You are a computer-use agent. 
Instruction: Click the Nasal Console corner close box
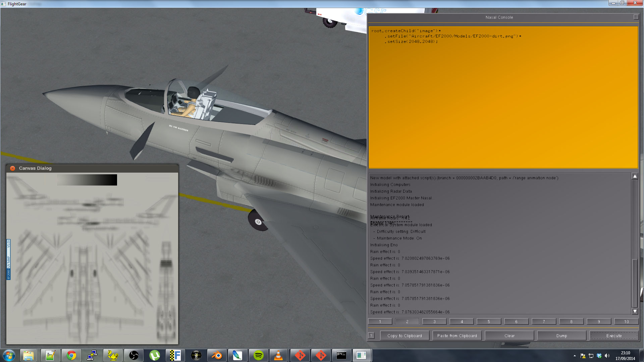(x=636, y=17)
